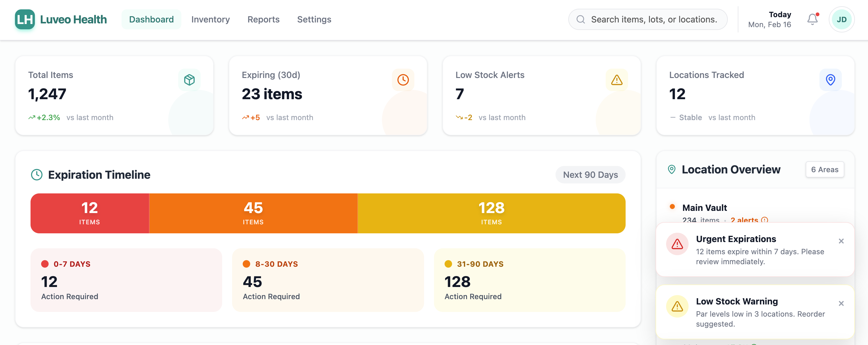Click the location pin icon on Locations Tracked card
The height and width of the screenshot is (345, 868).
pyautogui.click(x=830, y=80)
